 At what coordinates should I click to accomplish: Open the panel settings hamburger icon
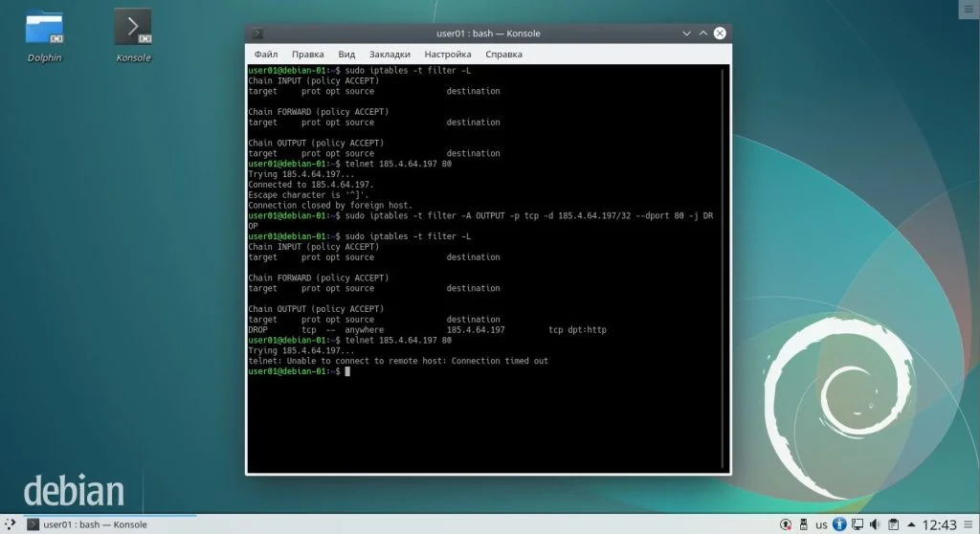tap(969, 524)
